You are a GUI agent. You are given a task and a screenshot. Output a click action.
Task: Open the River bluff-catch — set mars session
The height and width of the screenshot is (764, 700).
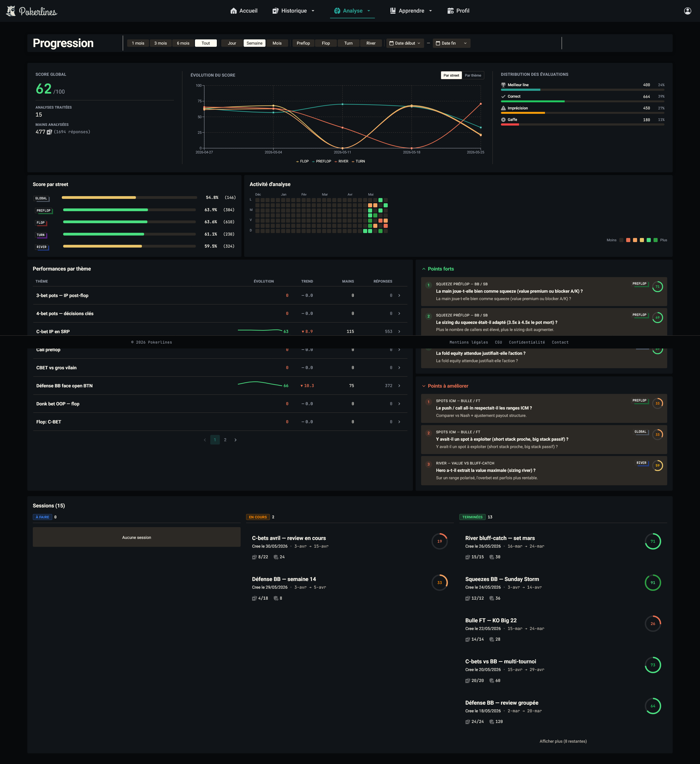point(563,547)
